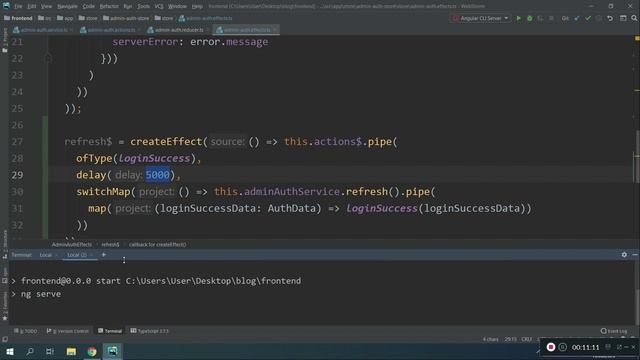
Task: Click the ng serve terminal line
Action: point(41,294)
